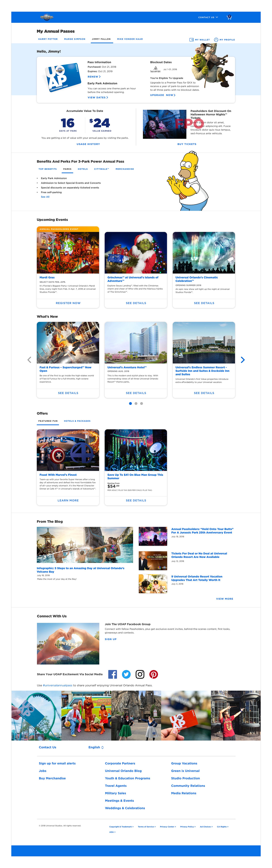Open My Profile icon link
The image size is (272, 868).
coord(225,40)
